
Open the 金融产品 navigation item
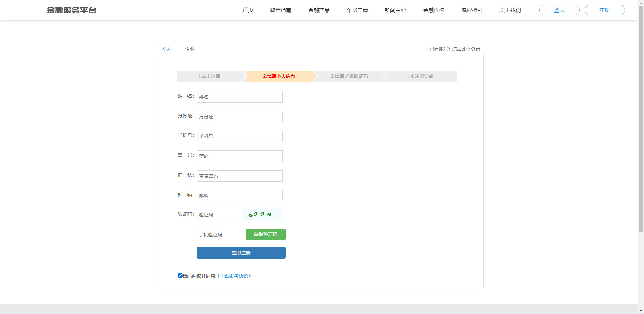319,10
